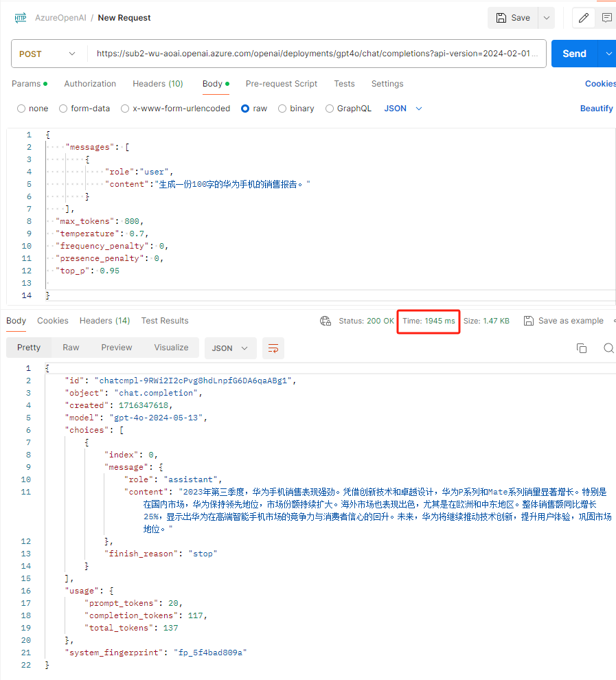Click the "temperature": 0.7 line
This screenshot has height=680, width=616.
pyautogui.click(x=102, y=234)
